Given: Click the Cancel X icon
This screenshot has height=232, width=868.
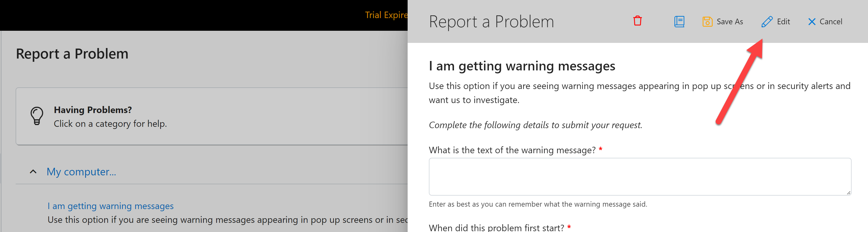Looking at the screenshot, I should (812, 22).
